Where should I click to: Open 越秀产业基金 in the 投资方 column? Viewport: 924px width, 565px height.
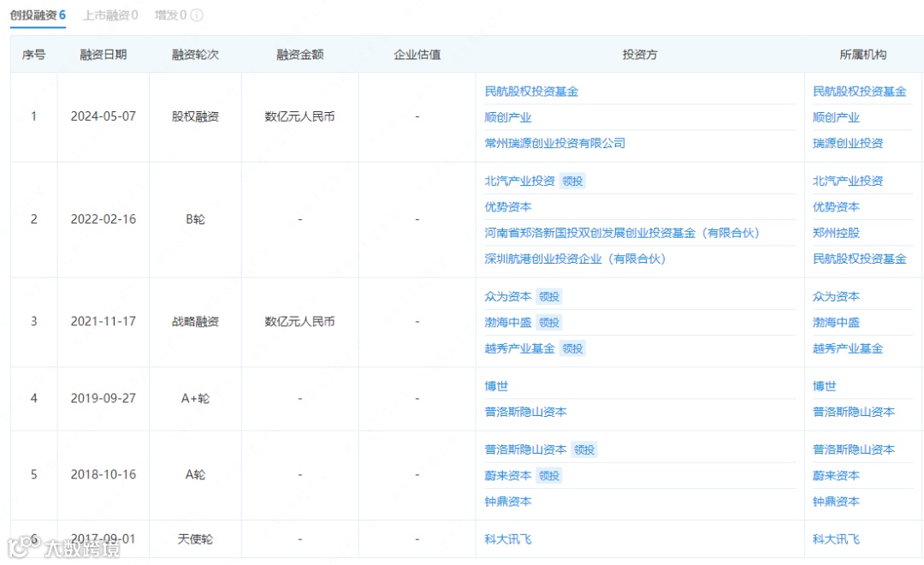coord(519,348)
